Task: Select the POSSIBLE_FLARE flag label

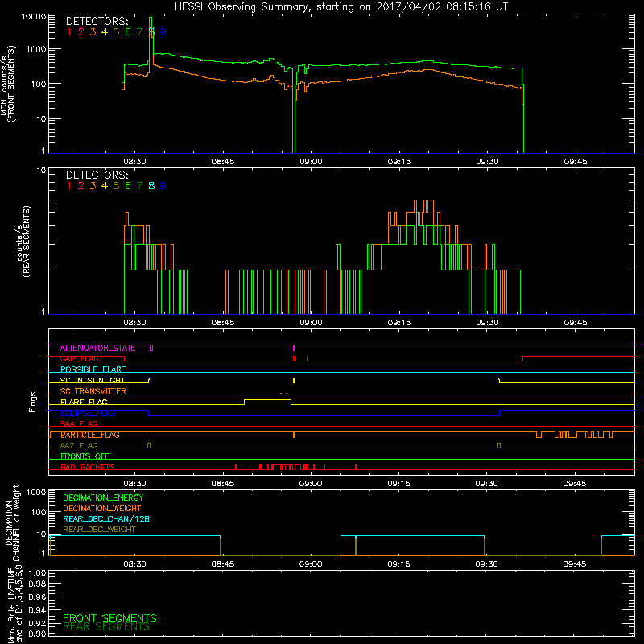Action: (93, 369)
